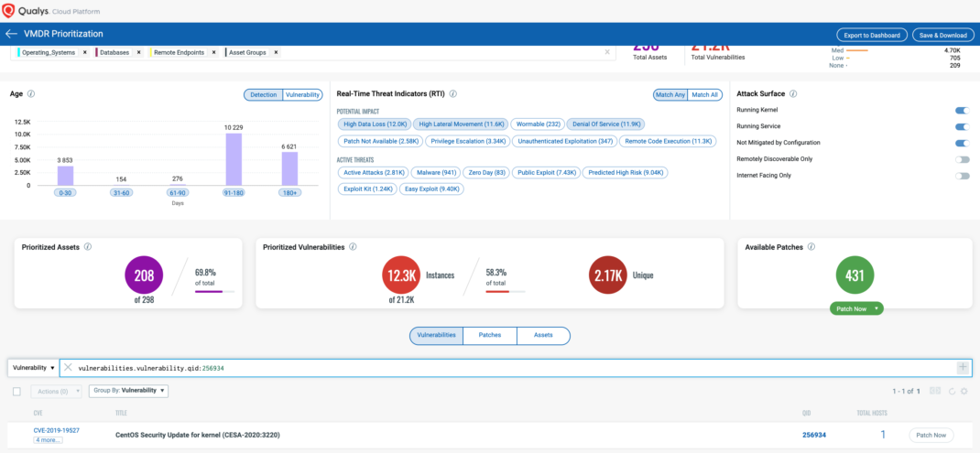Open the Vulnerability search type dropdown
Viewport: 980px width, 453px height.
pos(33,367)
